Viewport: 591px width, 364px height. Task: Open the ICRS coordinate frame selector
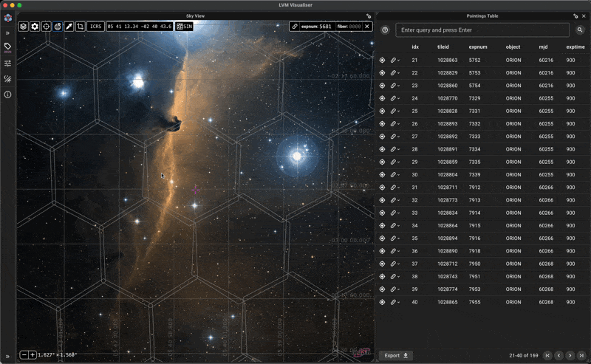click(x=95, y=27)
